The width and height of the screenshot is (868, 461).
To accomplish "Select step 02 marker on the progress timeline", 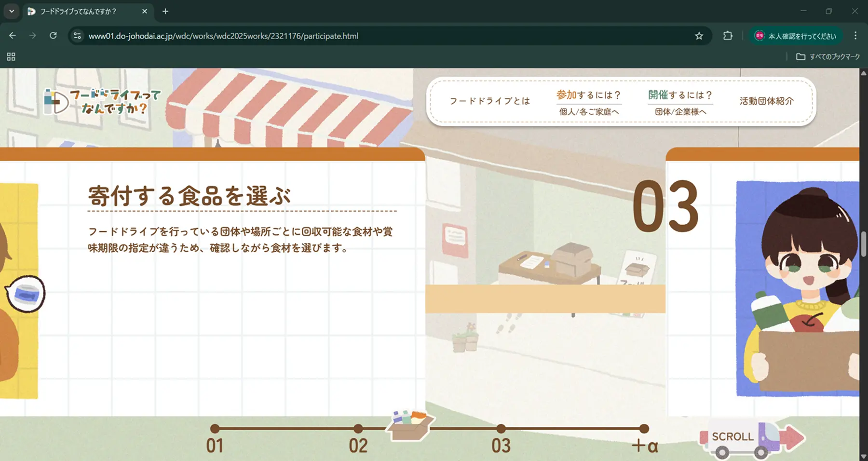I will pyautogui.click(x=358, y=428).
